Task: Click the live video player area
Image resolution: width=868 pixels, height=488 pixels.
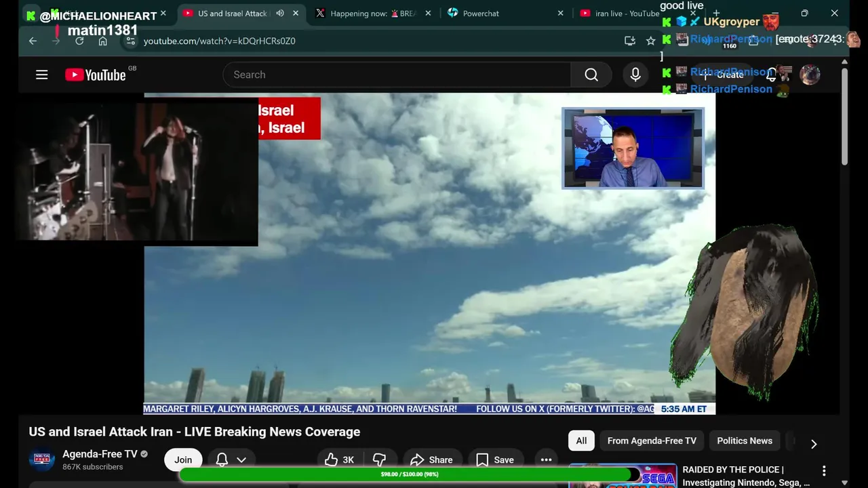Action: click(429, 253)
